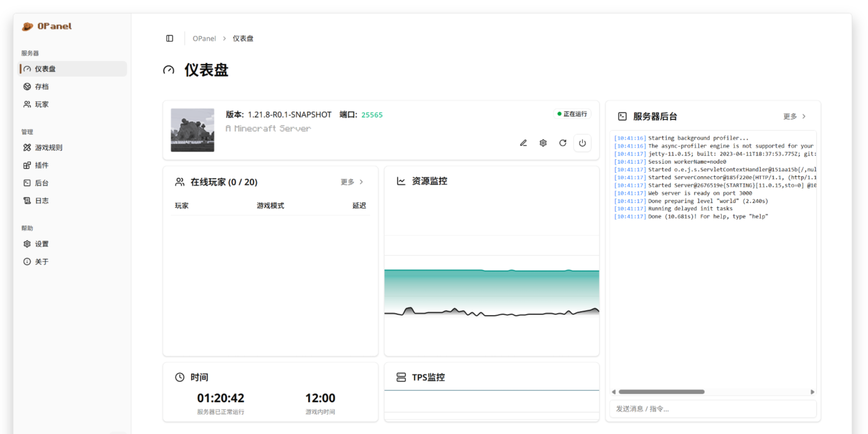Open 关于 about page in sidebar
The width and height of the screenshot is (868, 434).
[x=42, y=262]
